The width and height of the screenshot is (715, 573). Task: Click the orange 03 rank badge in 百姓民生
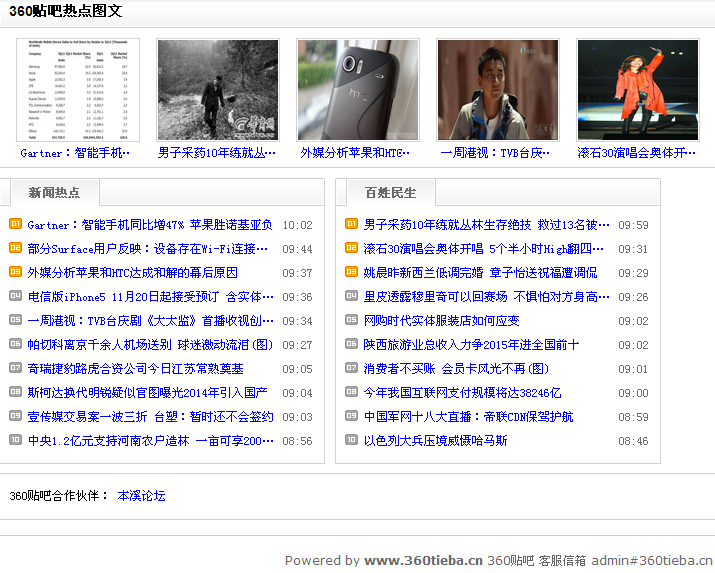[x=351, y=272]
